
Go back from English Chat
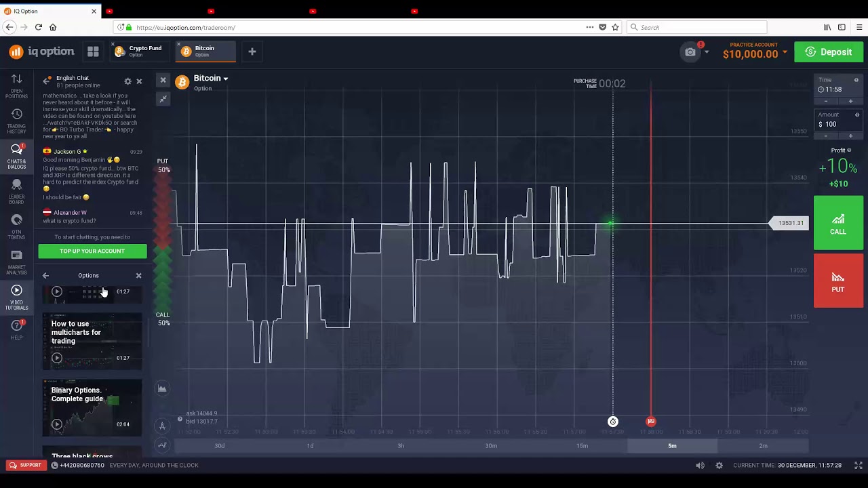[47, 81]
